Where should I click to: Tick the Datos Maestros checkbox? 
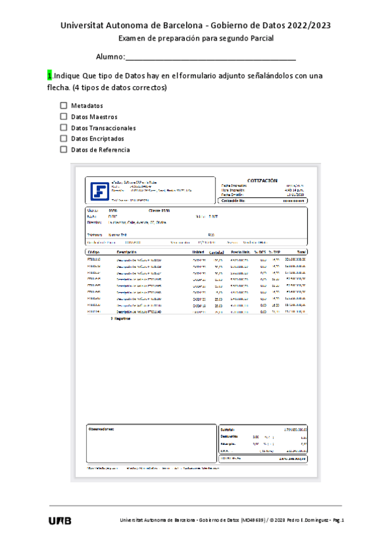click(63, 116)
